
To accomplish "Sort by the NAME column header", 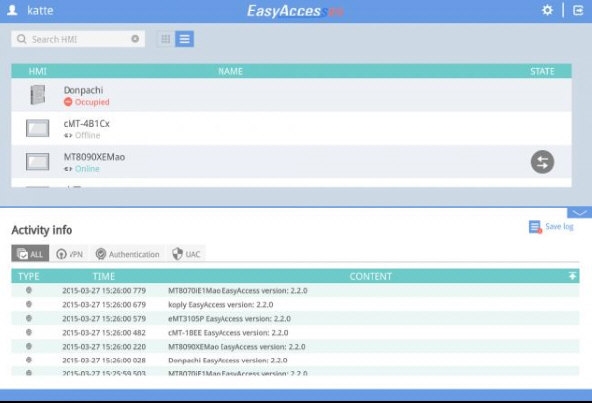I will [x=231, y=71].
